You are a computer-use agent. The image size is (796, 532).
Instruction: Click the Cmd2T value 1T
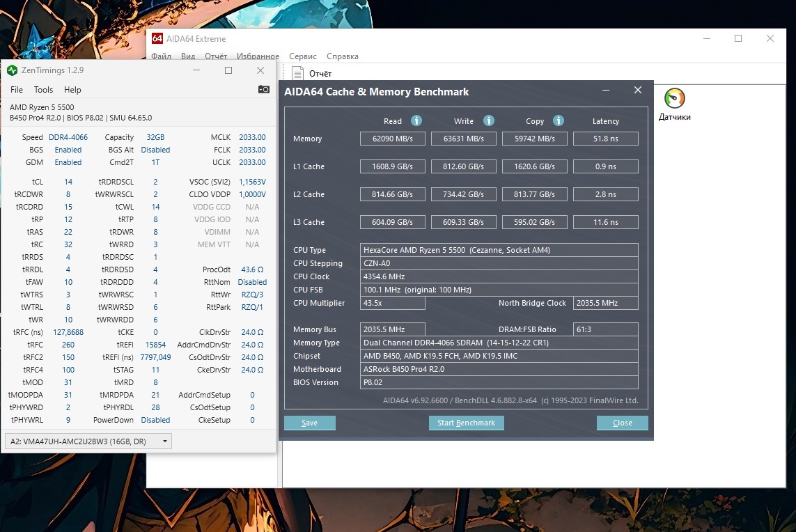click(x=155, y=162)
